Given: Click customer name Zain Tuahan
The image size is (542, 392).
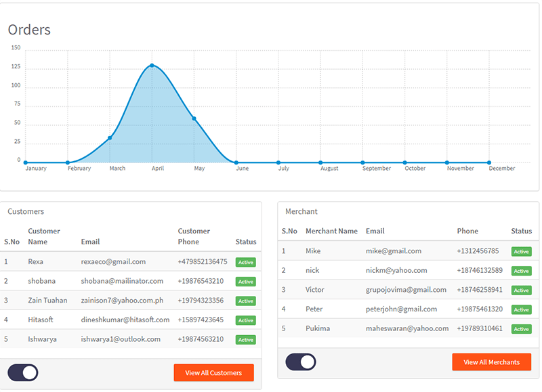Looking at the screenshot, I should click(47, 301).
